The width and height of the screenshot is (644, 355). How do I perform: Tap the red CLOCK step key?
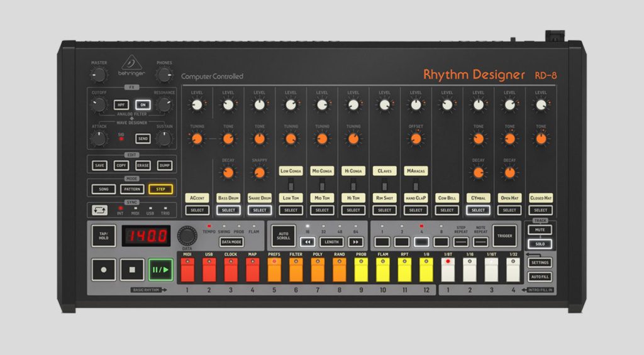point(231,270)
